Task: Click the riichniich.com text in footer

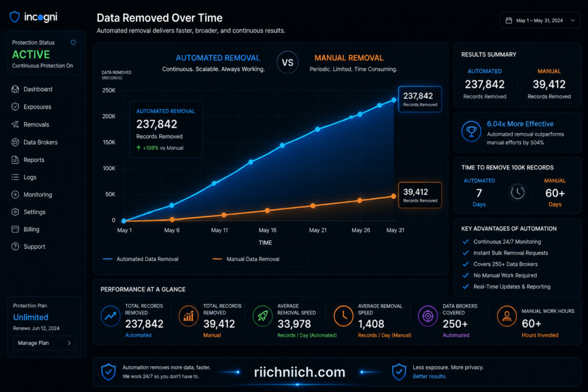Action: (300, 372)
